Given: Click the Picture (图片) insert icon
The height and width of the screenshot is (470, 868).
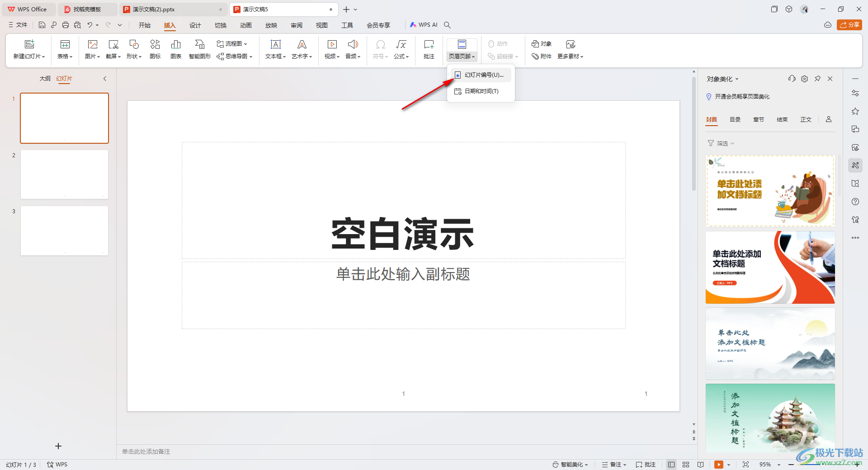Looking at the screenshot, I should pos(93,44).
